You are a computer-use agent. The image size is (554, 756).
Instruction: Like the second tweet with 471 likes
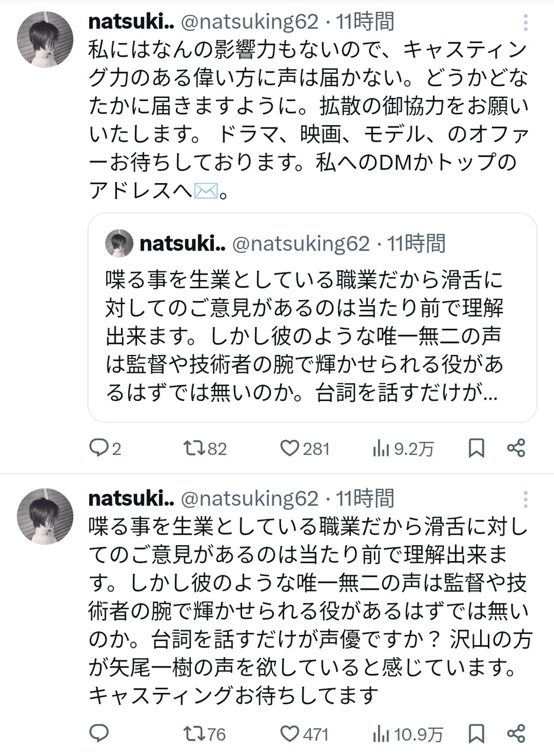coord(290,734)
